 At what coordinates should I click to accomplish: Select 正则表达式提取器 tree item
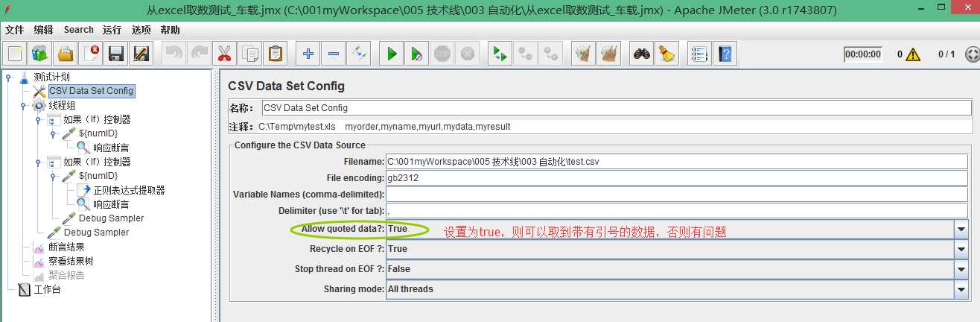129,190
